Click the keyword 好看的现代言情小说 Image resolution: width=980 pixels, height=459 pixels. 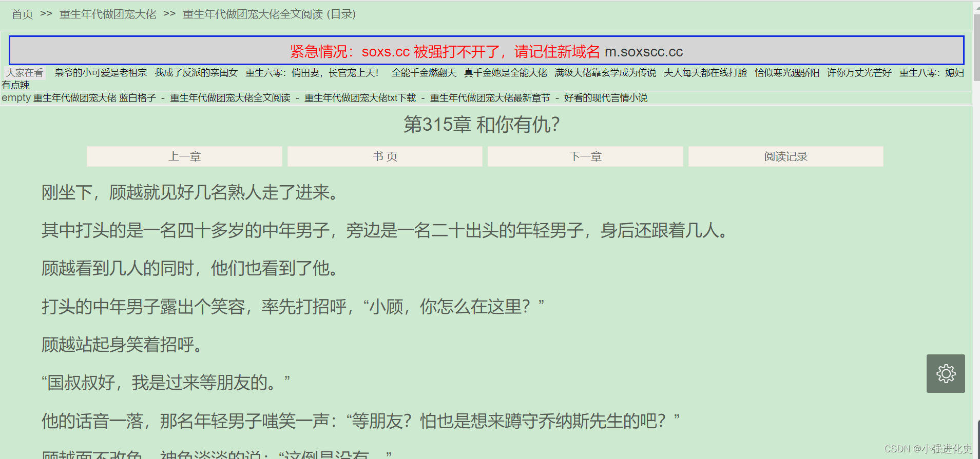click(606, 97)
